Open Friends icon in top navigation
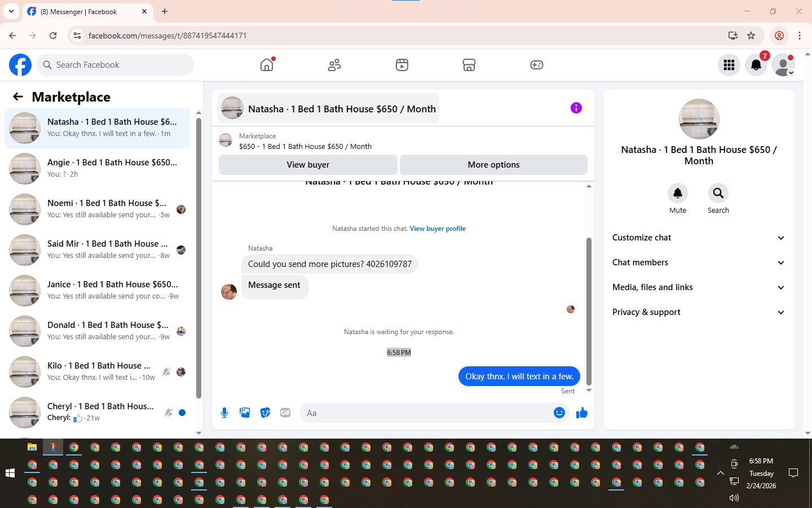Viewport: 812px width, 508px height. tap(334, 65)
